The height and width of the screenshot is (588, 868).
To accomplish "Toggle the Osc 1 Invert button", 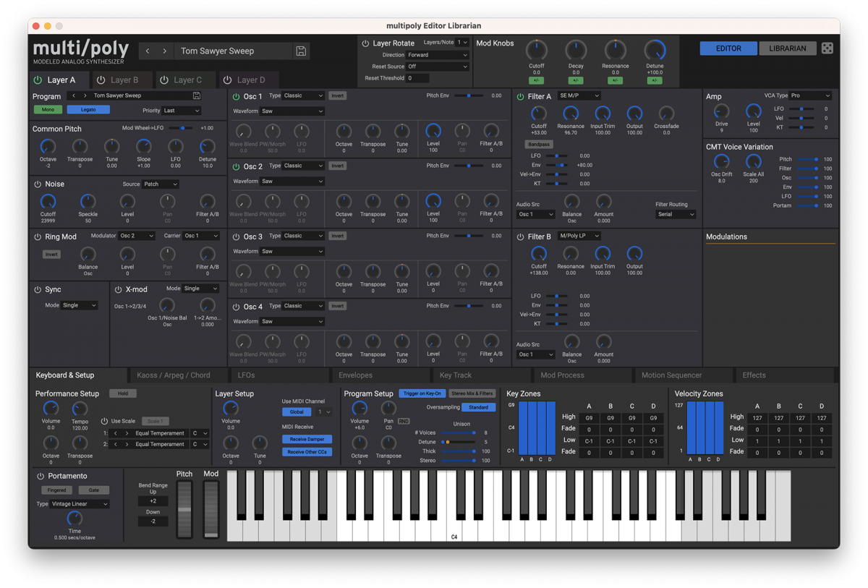I will coord(337,95).
